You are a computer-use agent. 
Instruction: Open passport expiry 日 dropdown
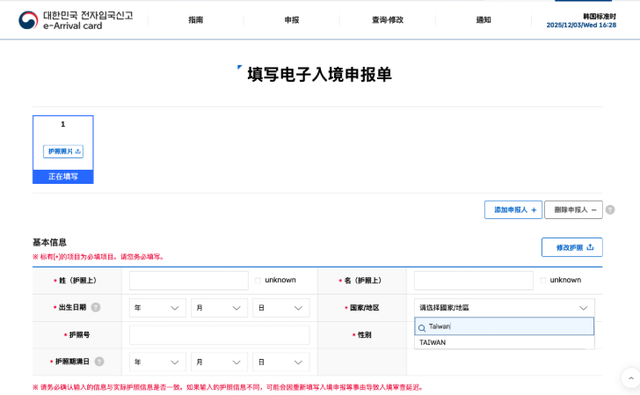pos(281,362)
